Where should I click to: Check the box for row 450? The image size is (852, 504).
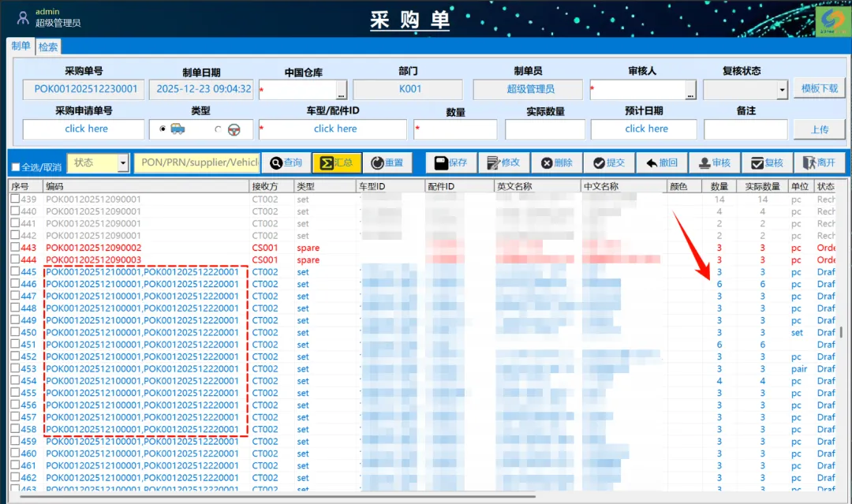pyautogui.click(x=15, y=332)
